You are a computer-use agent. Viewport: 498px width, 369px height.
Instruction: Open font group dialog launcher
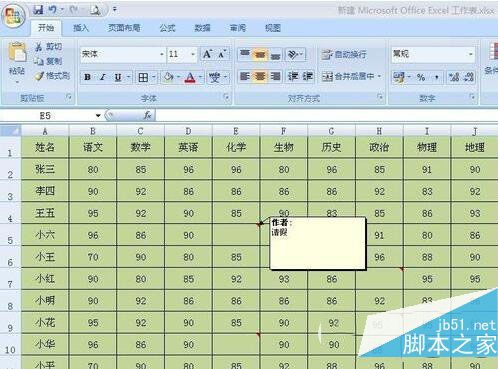226,97
